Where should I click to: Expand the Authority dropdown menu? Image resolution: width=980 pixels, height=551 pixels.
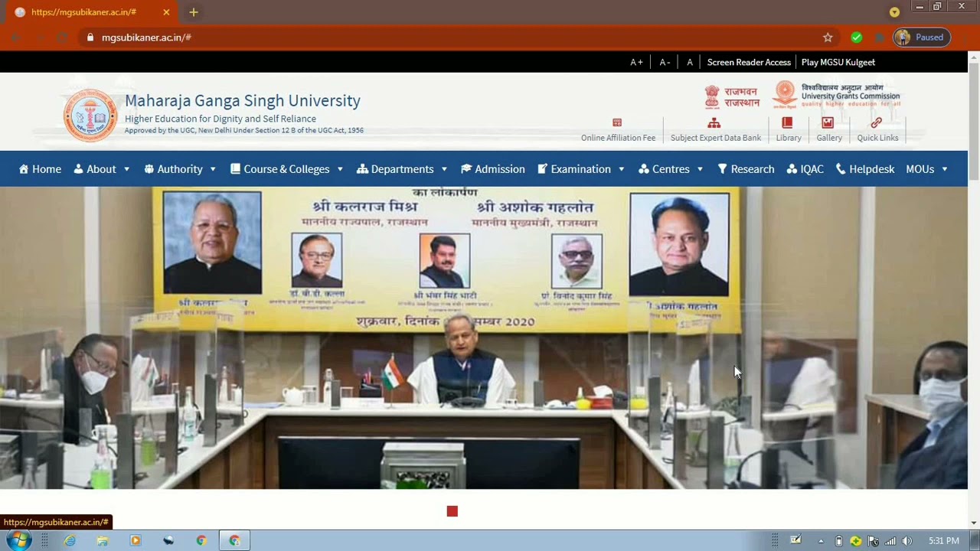(x=180, y=169)
